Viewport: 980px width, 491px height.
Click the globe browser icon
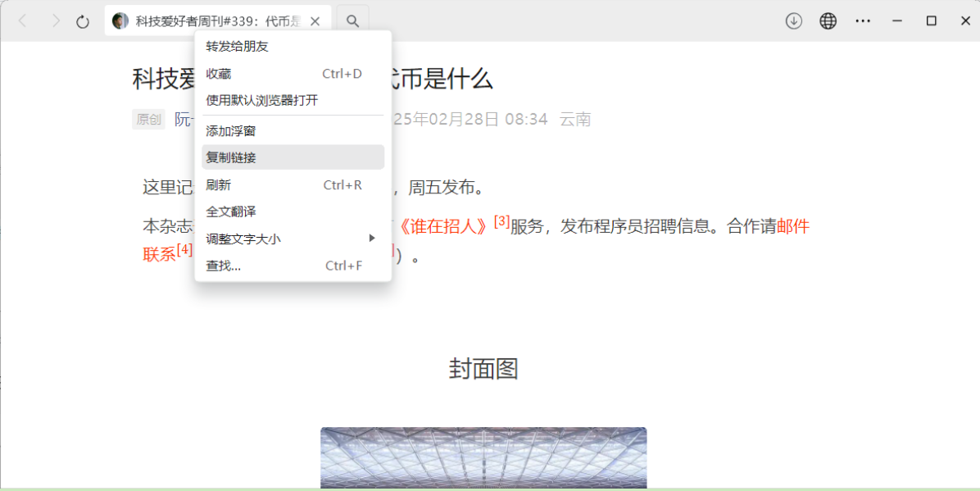coord(828,21)
